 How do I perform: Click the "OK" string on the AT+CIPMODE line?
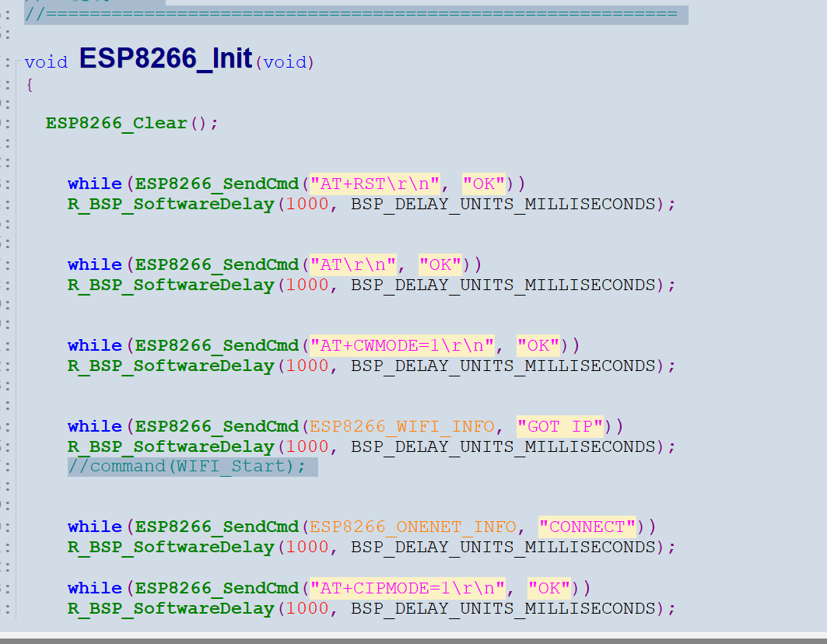(549, 588)
